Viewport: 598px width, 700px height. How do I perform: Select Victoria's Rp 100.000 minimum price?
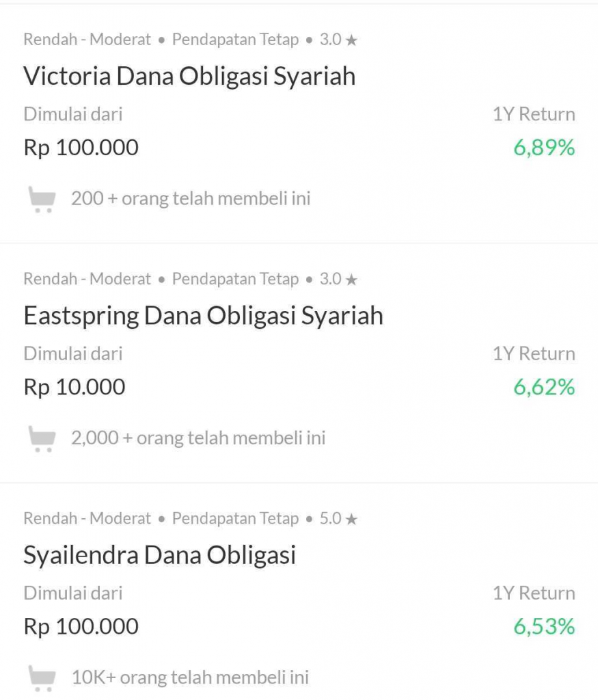(81, 148)
